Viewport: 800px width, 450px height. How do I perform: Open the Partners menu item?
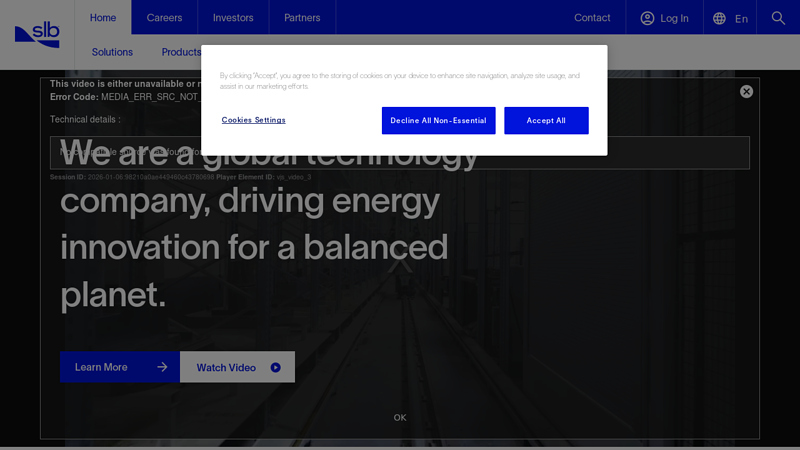click(302, 17)
